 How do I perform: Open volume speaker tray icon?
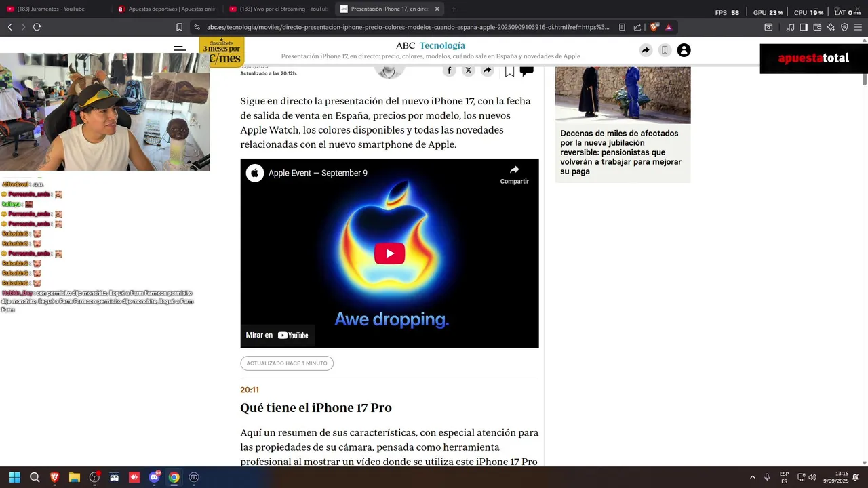pyautogui.click(x=812, y=477)
